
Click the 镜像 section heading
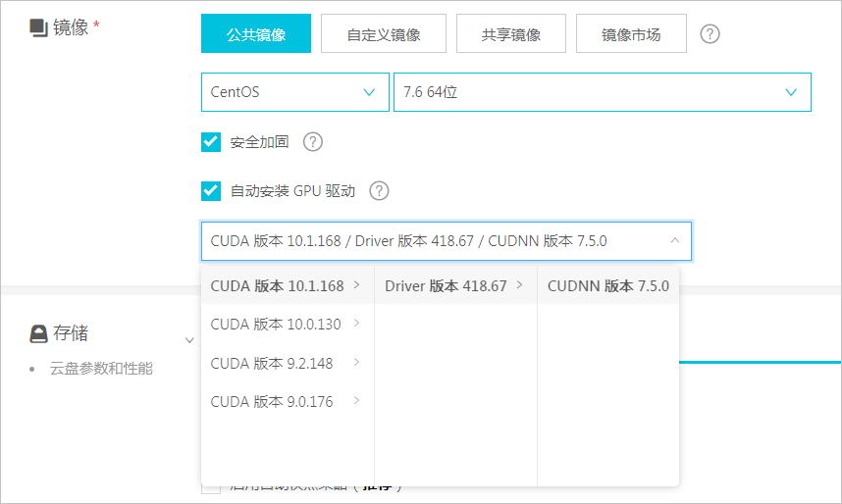click(71, 26)
